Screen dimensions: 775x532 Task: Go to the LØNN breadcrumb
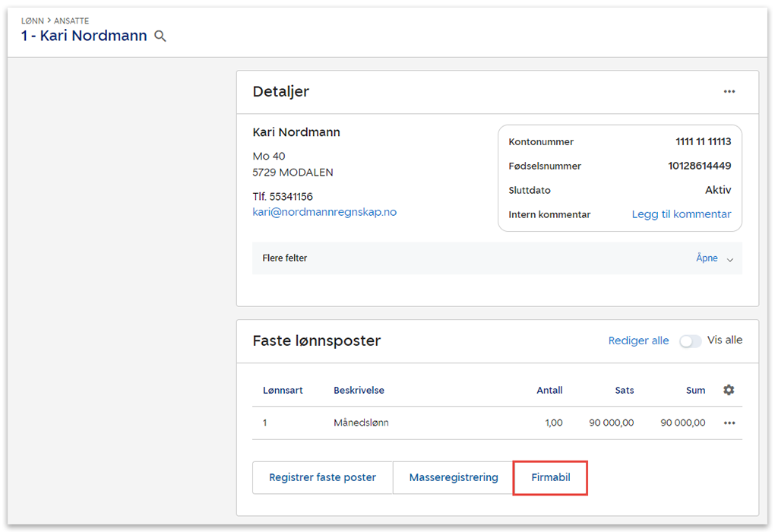32,21
